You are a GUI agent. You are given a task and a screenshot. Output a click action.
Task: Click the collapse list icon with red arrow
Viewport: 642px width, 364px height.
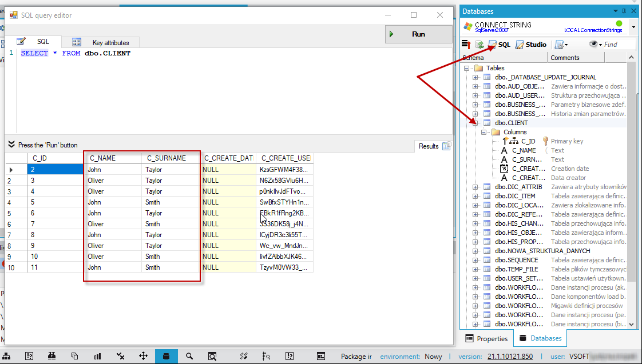click(x=466, y=44)
